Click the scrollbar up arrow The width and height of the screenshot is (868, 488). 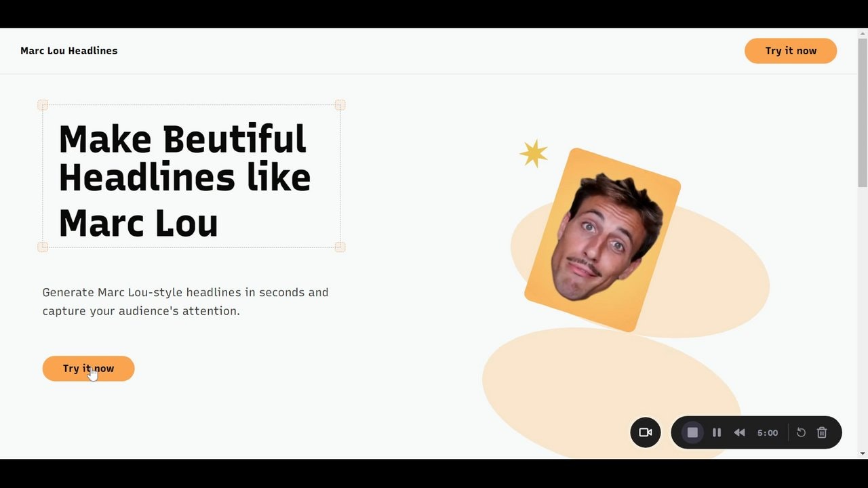coord(863,32)
